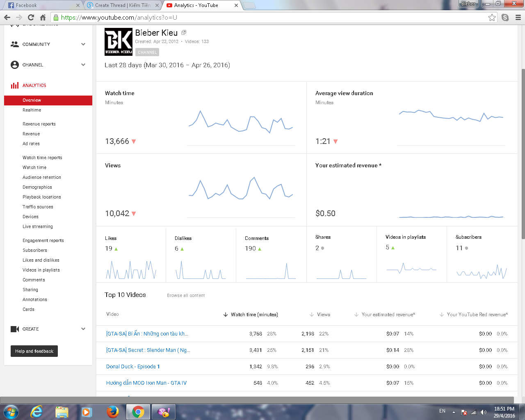The width and height of the screenshot is (525, 420).
Task: Click the EN language indicator in tray
Action: click(x=442, y=411)
